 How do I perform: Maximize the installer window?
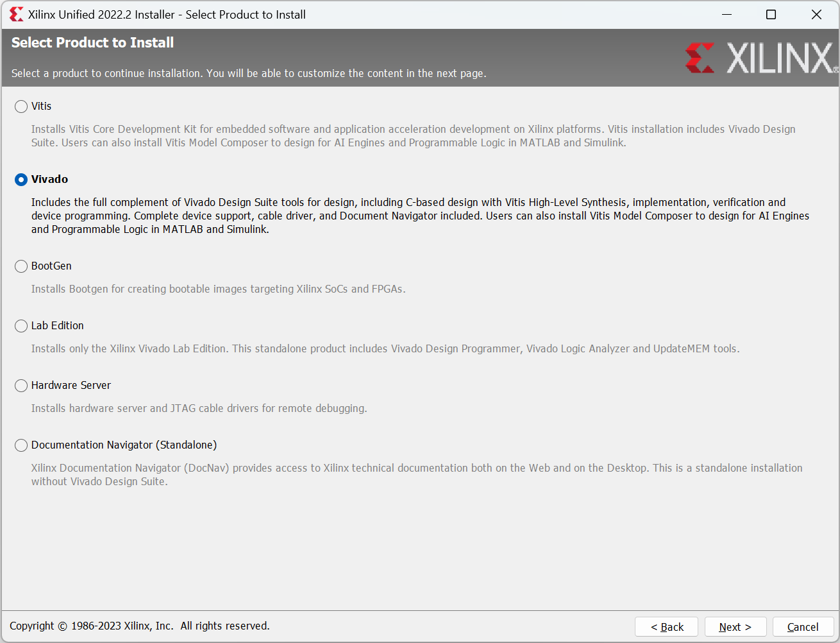(771, 14)
